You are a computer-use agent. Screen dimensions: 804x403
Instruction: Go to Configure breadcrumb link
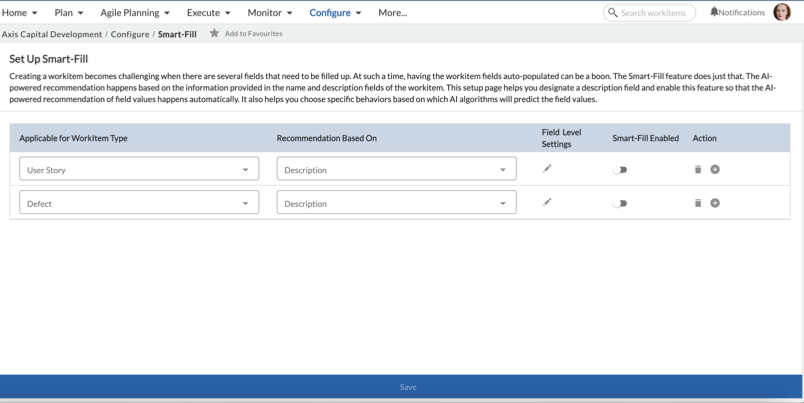click(x=130, y=34)
